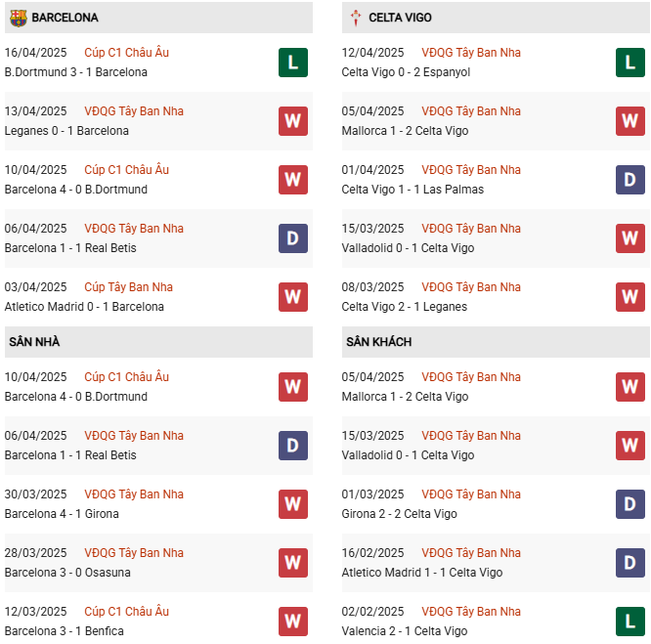Image resolution: width=651 pixels, height=644 pixels.
Task: Click the draw badge for Girona 2-2 Celta Vigo
Action: [630, 504]
